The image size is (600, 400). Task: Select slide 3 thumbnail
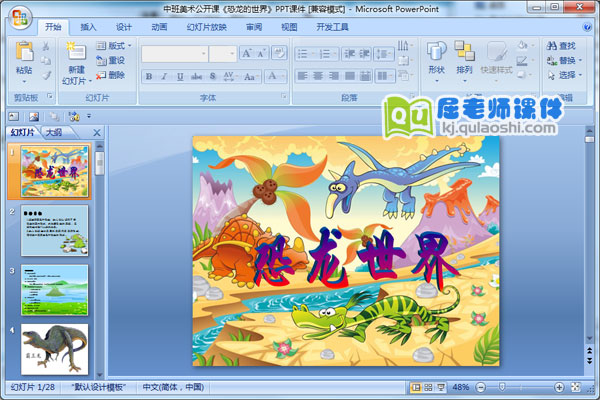(54, 290)
